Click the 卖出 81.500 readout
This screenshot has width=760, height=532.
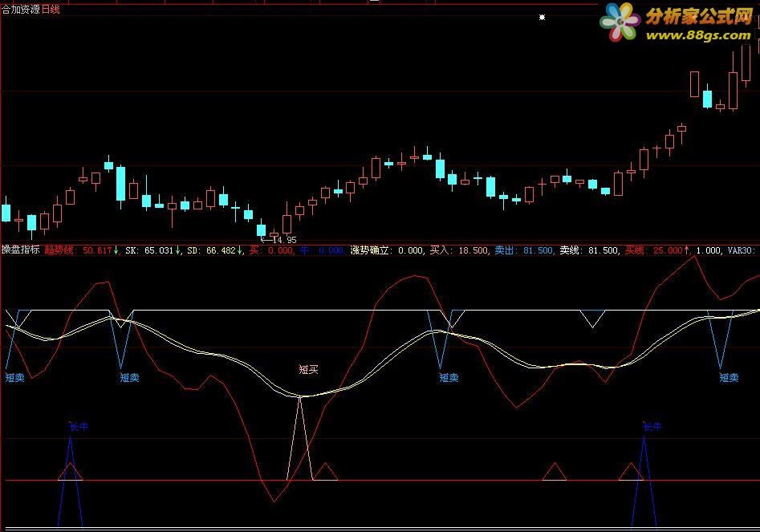point(524,250)
